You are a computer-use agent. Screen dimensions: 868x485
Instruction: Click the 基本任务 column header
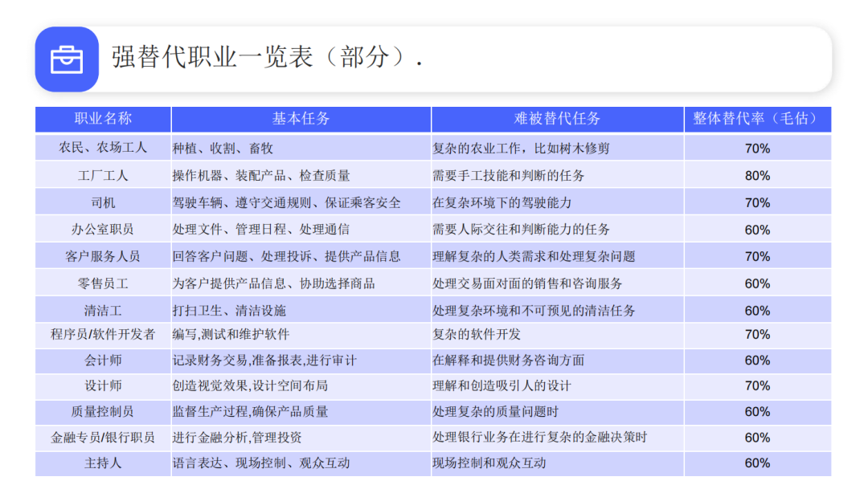pyautogui.click(x=299, y=119)
